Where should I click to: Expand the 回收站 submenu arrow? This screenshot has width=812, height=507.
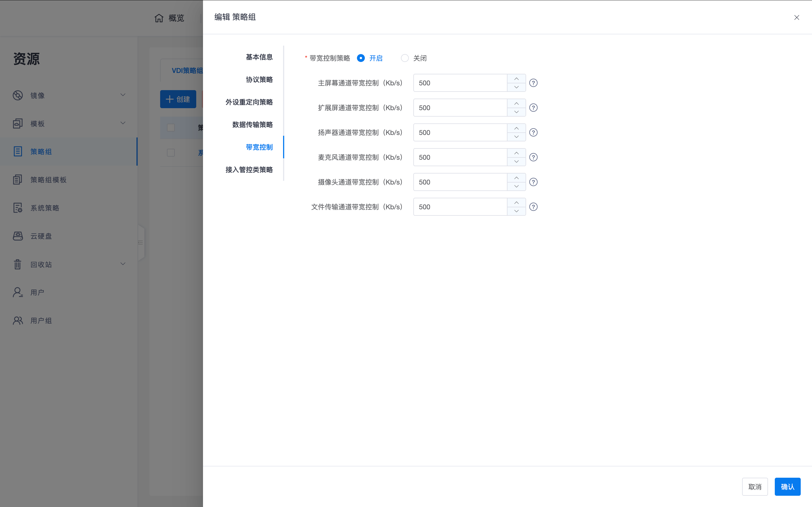point(123,264)
